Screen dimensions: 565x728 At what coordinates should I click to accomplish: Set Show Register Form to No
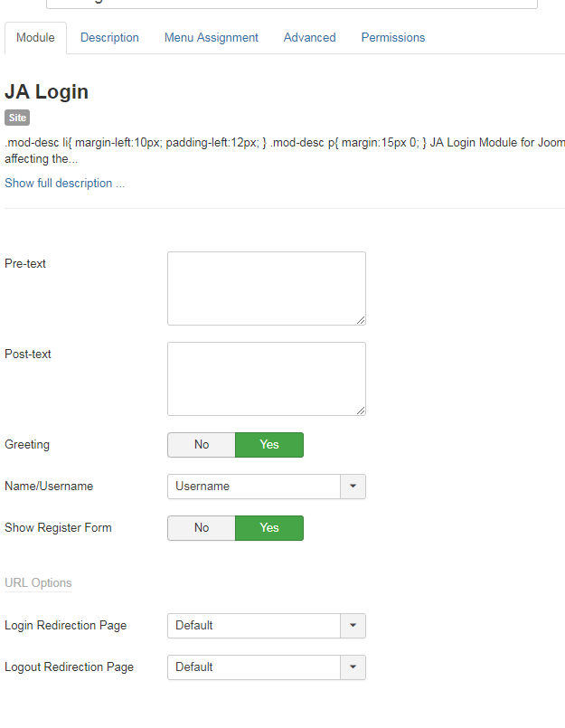[x=202, y=528]
